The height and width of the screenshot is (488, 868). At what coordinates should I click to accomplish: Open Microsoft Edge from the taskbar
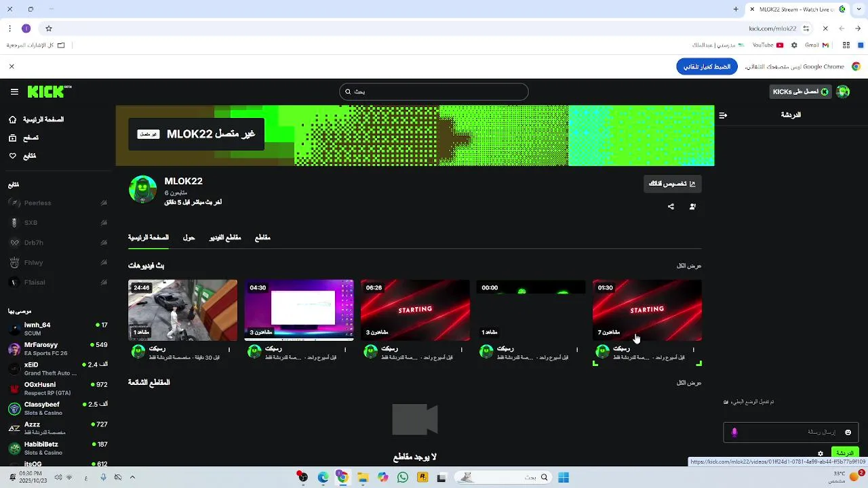(x=323, y=478)
